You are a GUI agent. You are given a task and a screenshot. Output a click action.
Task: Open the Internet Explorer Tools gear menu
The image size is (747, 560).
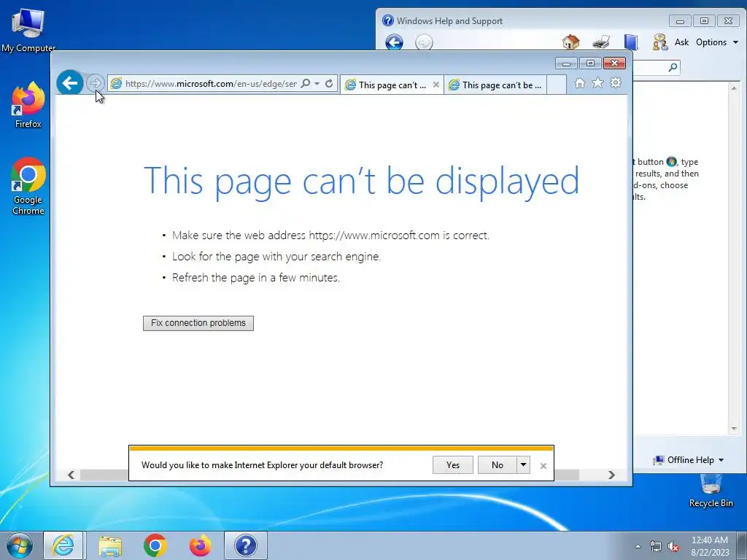tap(616, 83)
